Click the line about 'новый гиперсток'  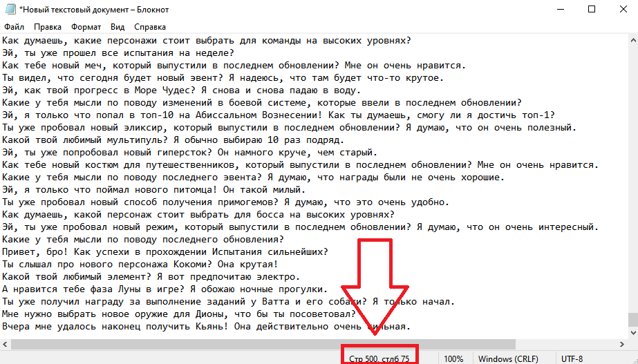(189, 152)
